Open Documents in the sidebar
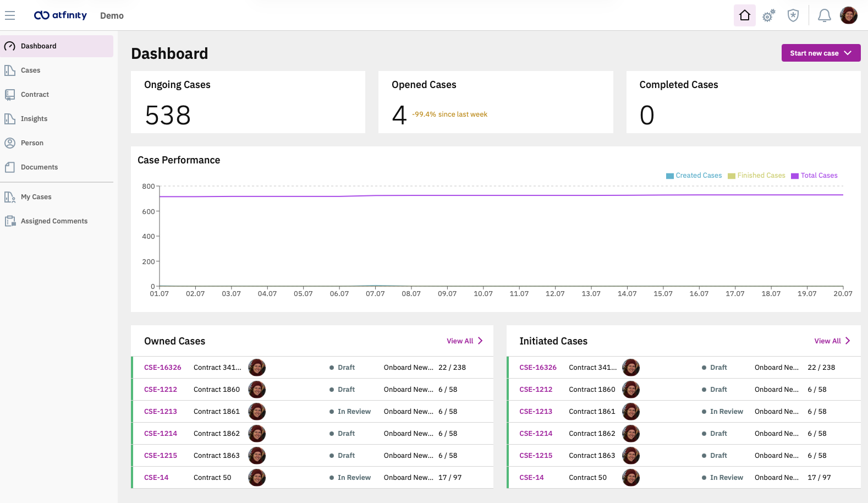 coord(57,167)
